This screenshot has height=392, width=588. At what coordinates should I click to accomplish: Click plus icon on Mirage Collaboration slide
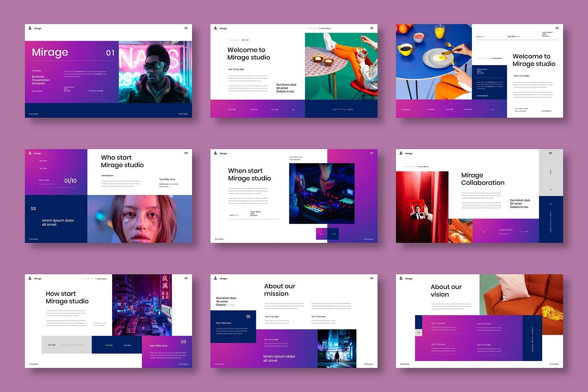tap(484, 232)
